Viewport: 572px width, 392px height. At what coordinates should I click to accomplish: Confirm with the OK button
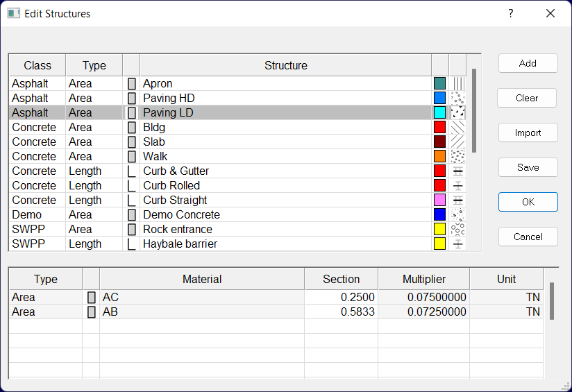[528, 202]
